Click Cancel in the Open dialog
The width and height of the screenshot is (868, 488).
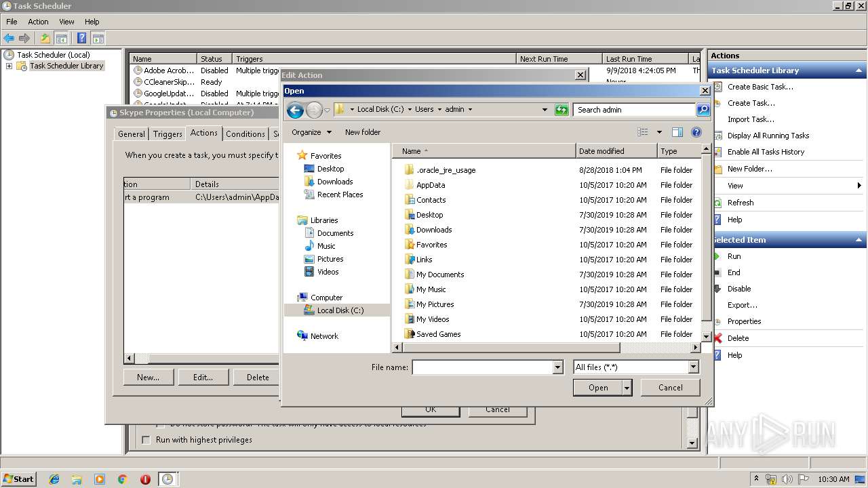coord(671,388)
